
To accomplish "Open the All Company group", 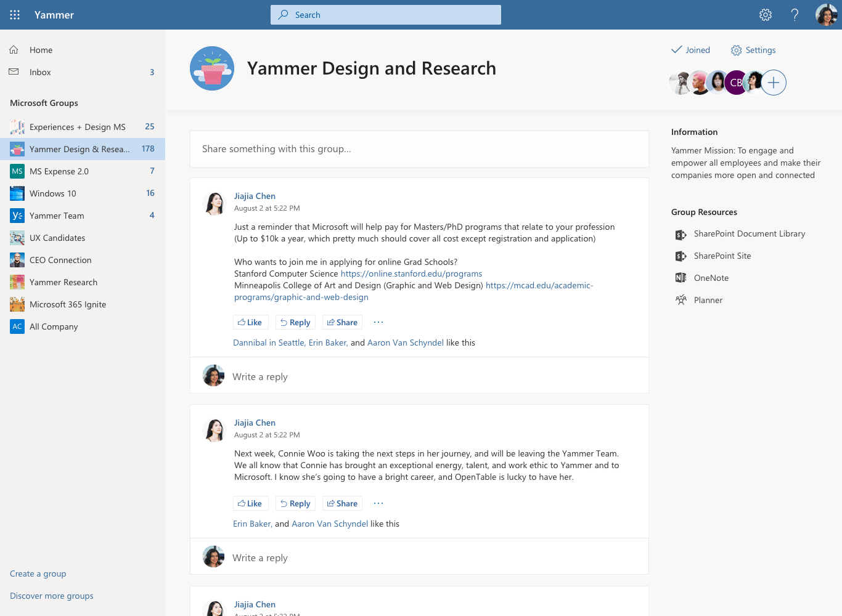I will coord(83,326).
